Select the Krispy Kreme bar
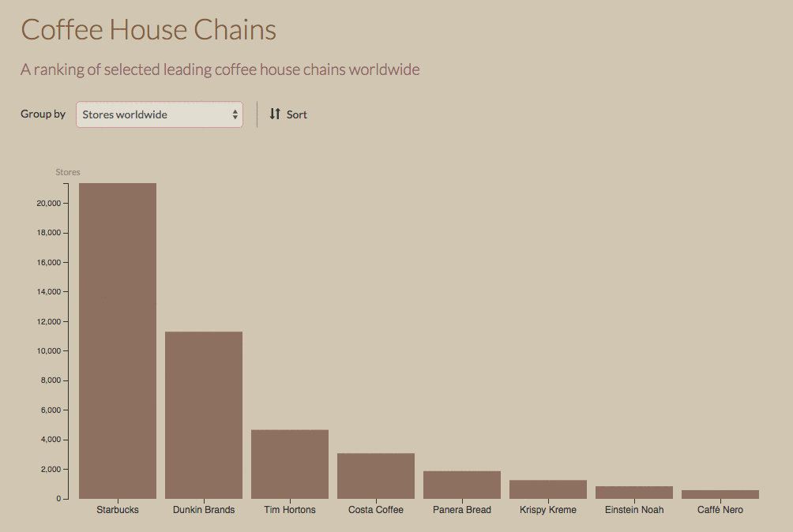The image size is (793, 532). coord(548,489)
